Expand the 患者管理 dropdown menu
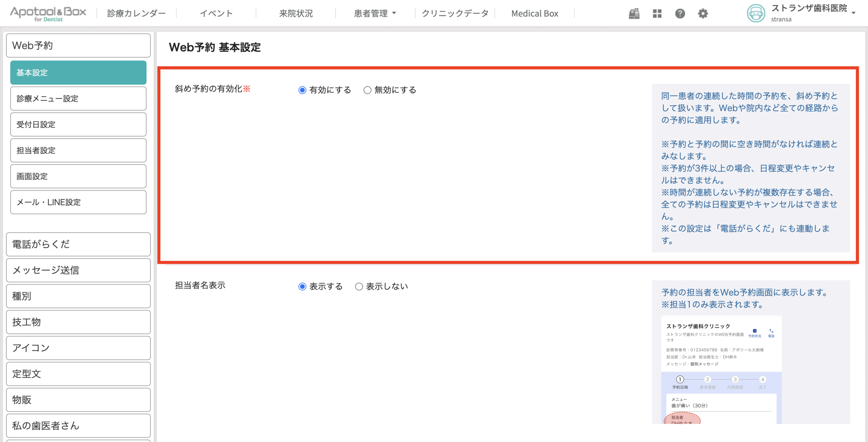The image size is (868, 442). 375,14
